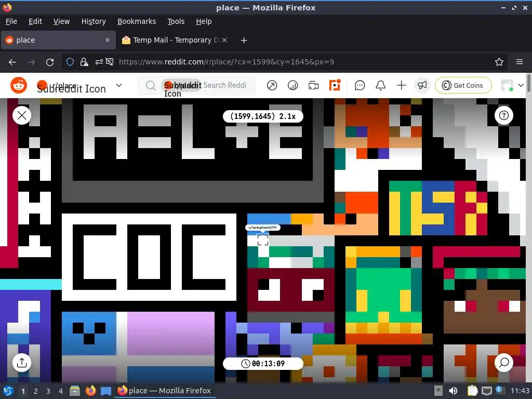The width and height of the screenshot is (532, 399).
Task: Reload the page in Firefox
Action: click(x=50, y=62)
